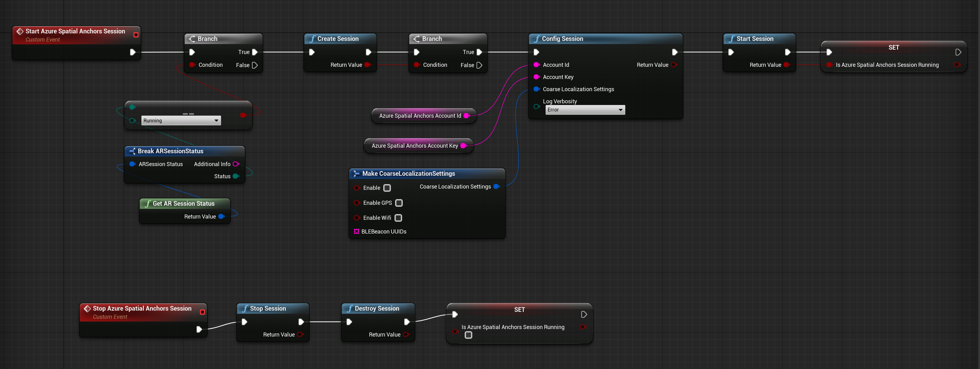
Task: Select the Get AR Session Status node title
Action: click(x=184, y=204)
